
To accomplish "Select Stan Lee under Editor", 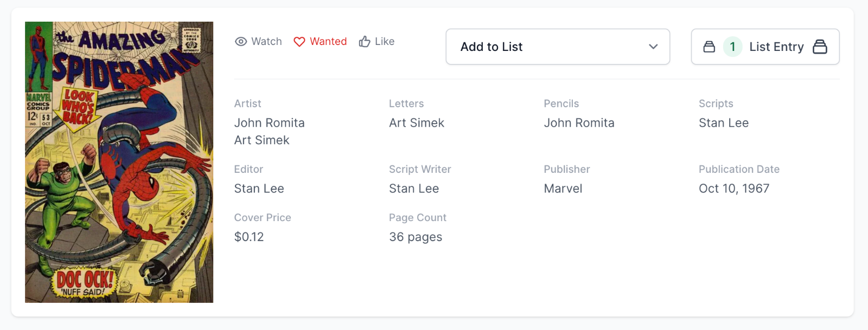I will (x=259, y=189).
